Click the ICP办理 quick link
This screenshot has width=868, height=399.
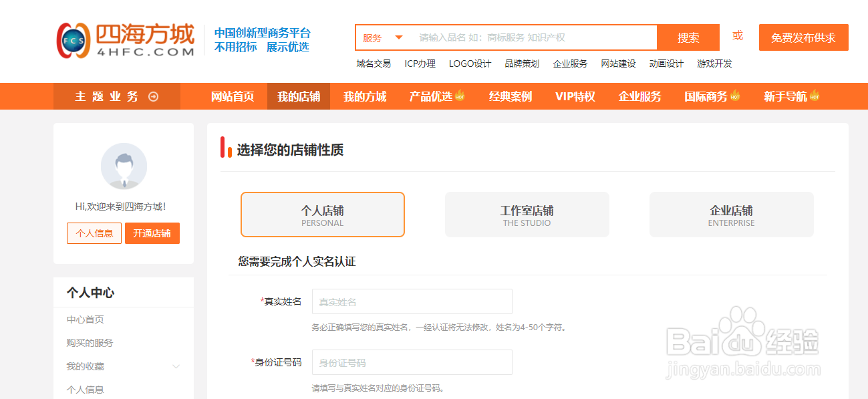420,63
